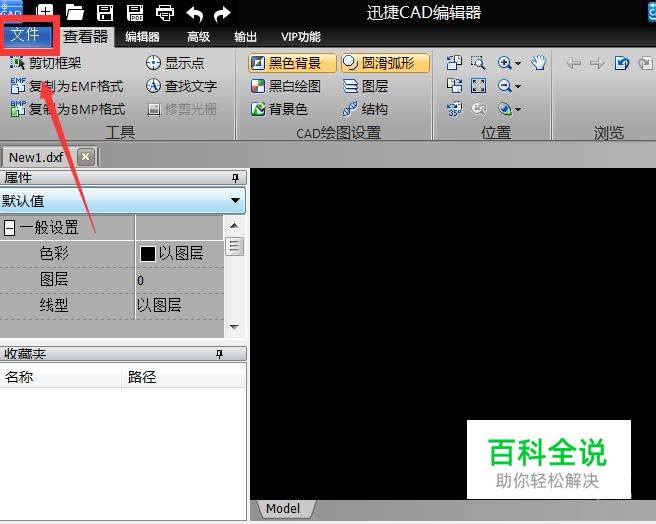Image resolution: width=656 pixels, height=524 pixels.
Task: Click the New file icon in title bar
Action: (45, 12)
